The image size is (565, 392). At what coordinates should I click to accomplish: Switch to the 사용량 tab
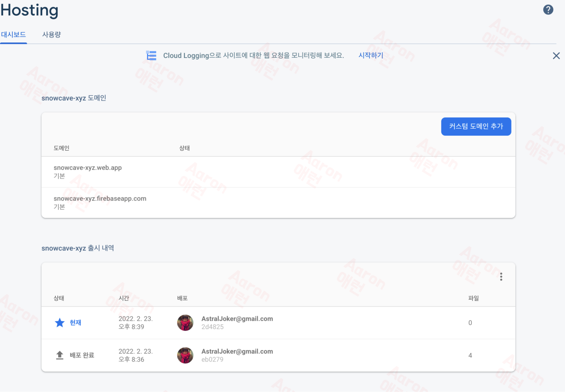click(51, 35)
